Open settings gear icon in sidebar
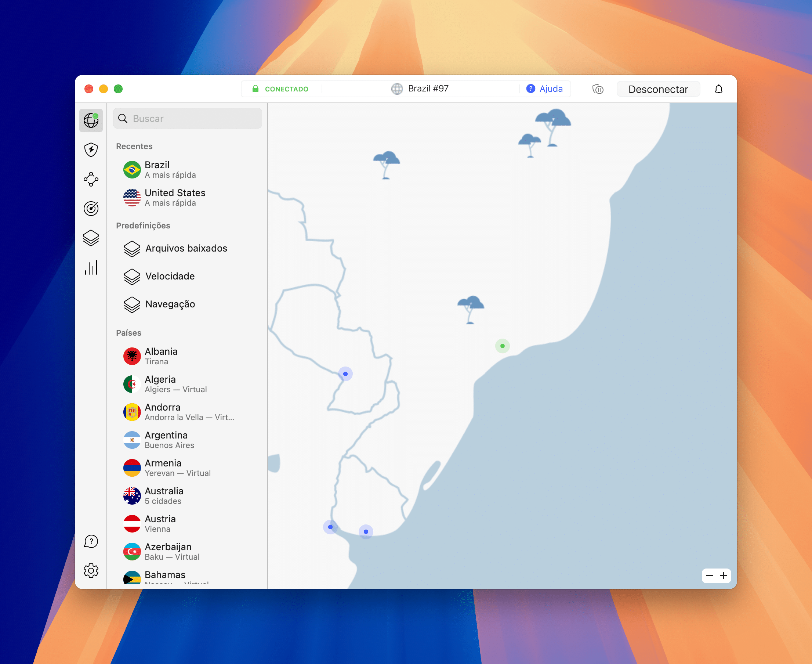 pyautogui.click(x=91, y=571)
